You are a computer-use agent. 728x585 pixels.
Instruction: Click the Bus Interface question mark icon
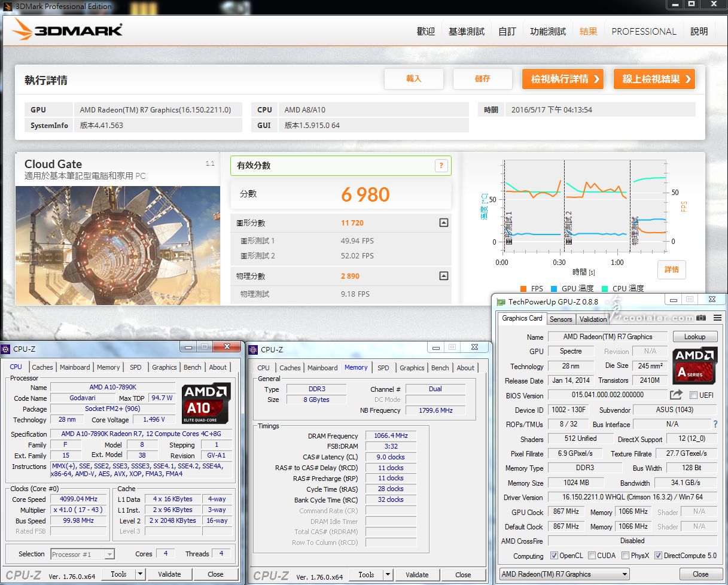714,424
